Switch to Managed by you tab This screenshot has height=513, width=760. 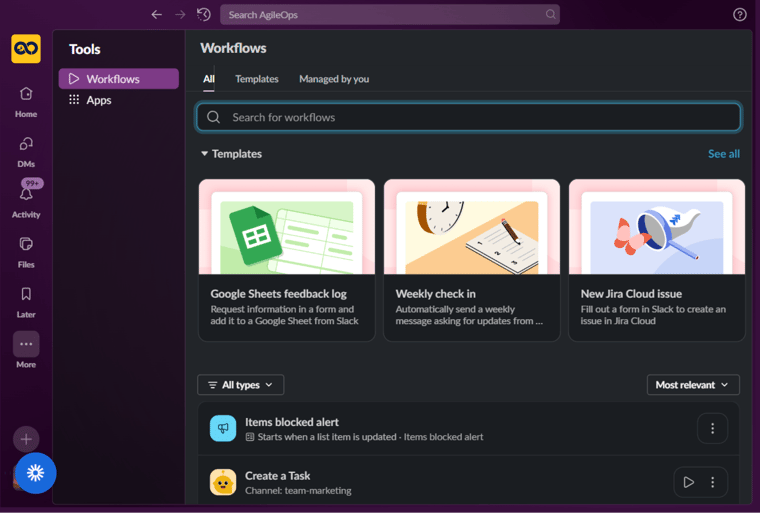click(x=334, y=79)
